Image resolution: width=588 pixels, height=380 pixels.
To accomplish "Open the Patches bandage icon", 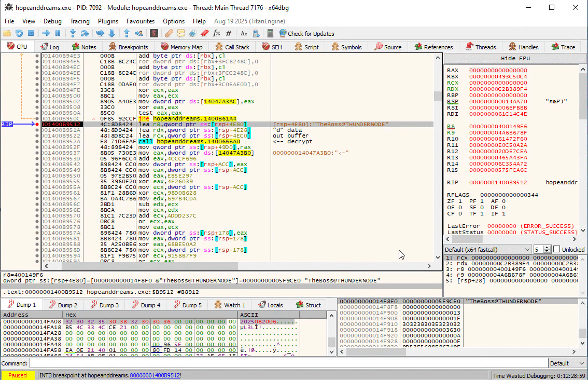I will click(170, 33).
